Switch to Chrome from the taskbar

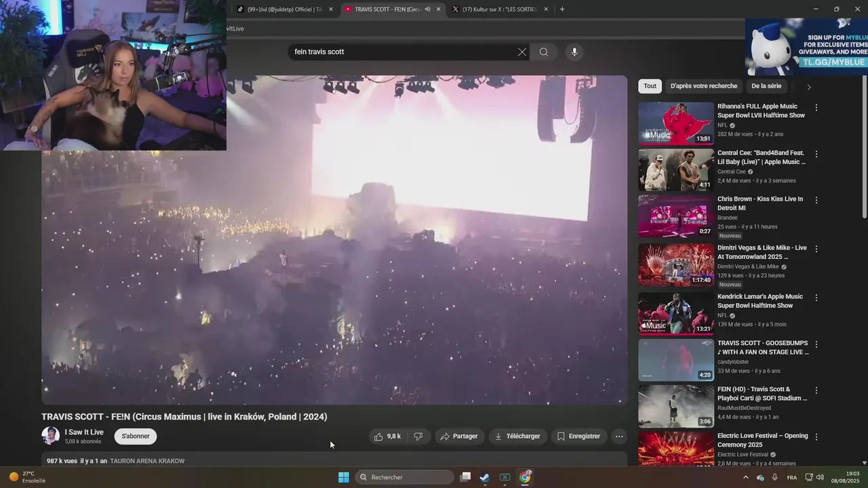point(525,477)
